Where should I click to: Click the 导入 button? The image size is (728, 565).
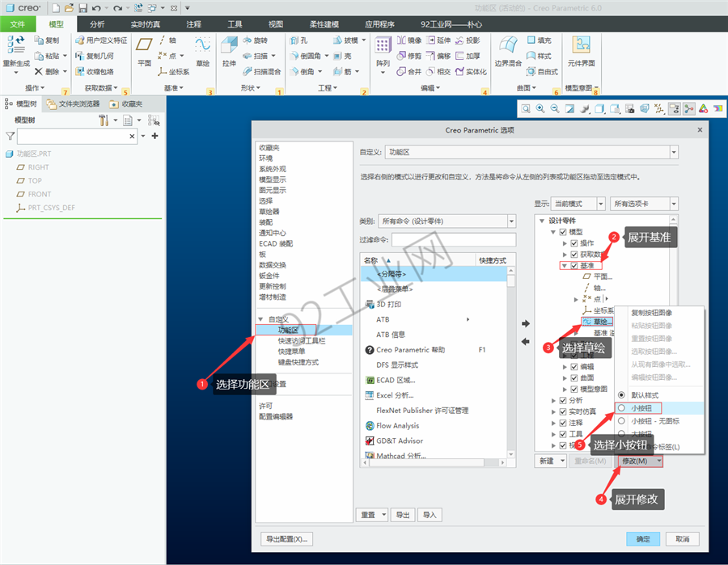click(430, 515)
